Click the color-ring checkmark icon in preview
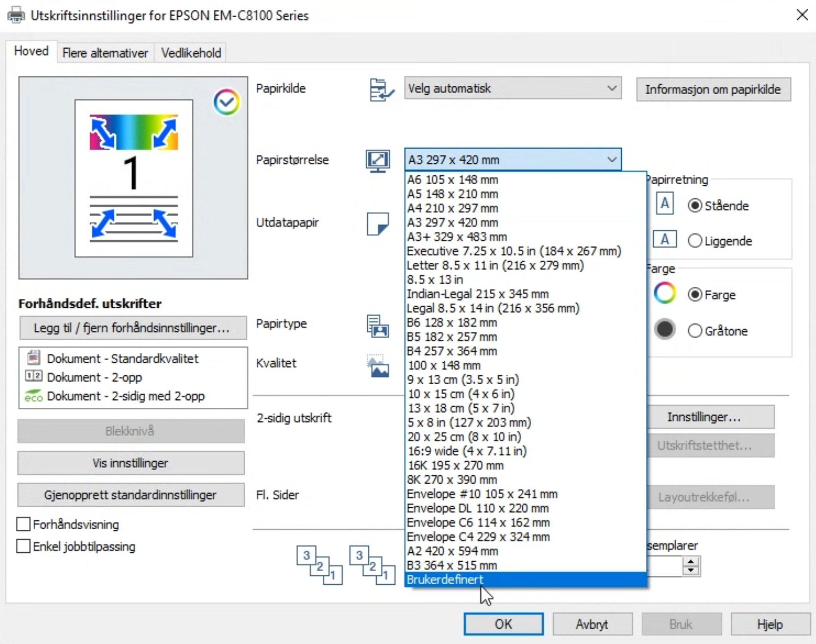 point(226,102)
